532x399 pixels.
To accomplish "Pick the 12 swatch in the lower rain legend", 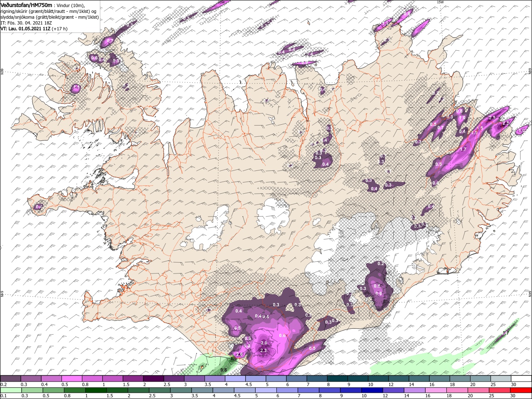I will (393, 390).
